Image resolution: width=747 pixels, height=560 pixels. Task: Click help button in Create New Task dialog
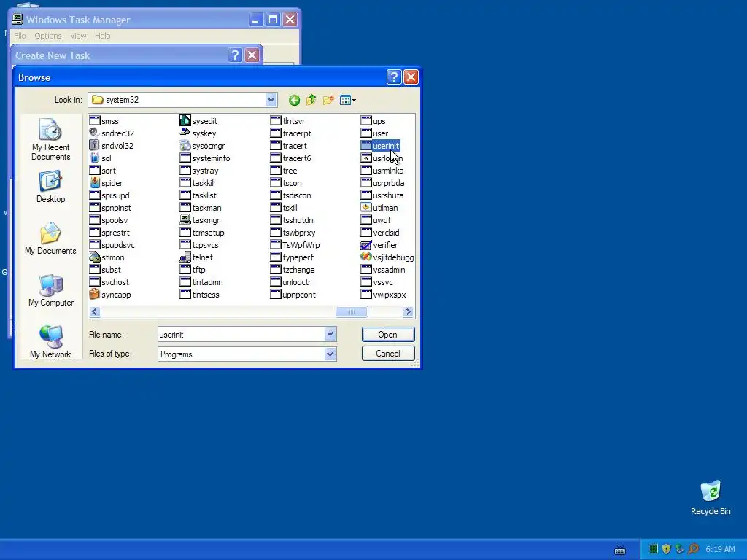pyautogui.click(x=235, y=55)
